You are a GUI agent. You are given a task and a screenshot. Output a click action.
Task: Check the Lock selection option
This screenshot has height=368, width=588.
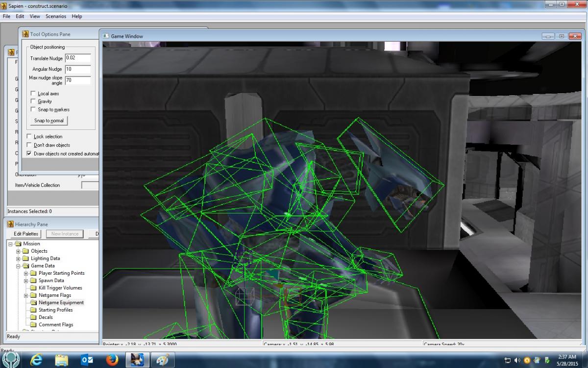click(x=29, y=137)
